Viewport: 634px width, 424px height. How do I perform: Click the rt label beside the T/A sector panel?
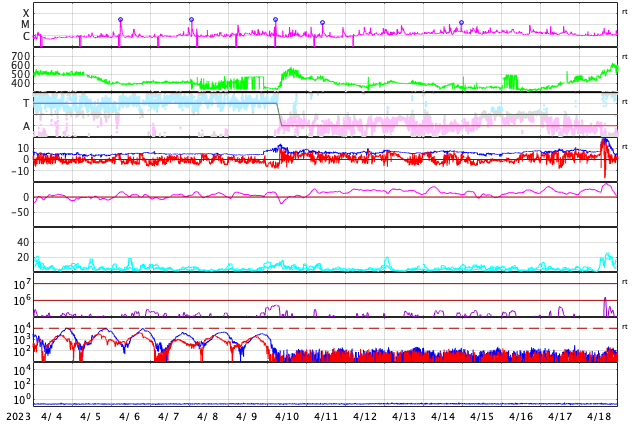coord(624,102)
